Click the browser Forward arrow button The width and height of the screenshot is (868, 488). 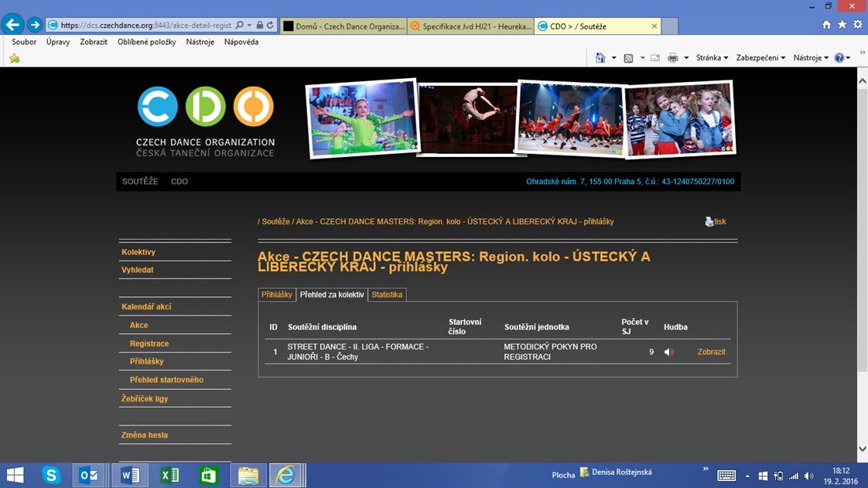[x=35, y=25]
